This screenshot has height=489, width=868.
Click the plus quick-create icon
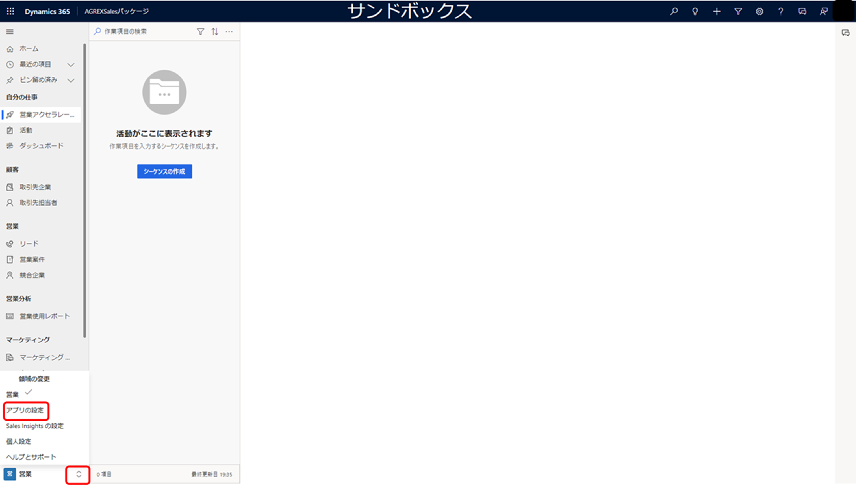[716, 12]
